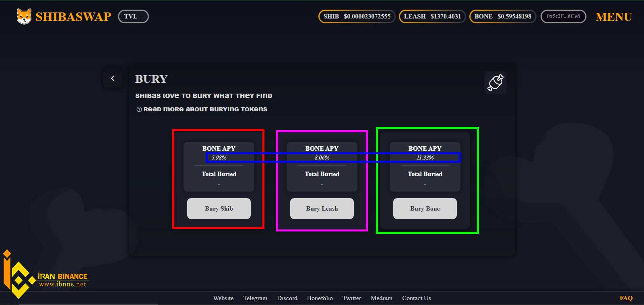This screenshot has height=305, width=644.
Task: Open the Medium footer link
Action: pos(382,298)
